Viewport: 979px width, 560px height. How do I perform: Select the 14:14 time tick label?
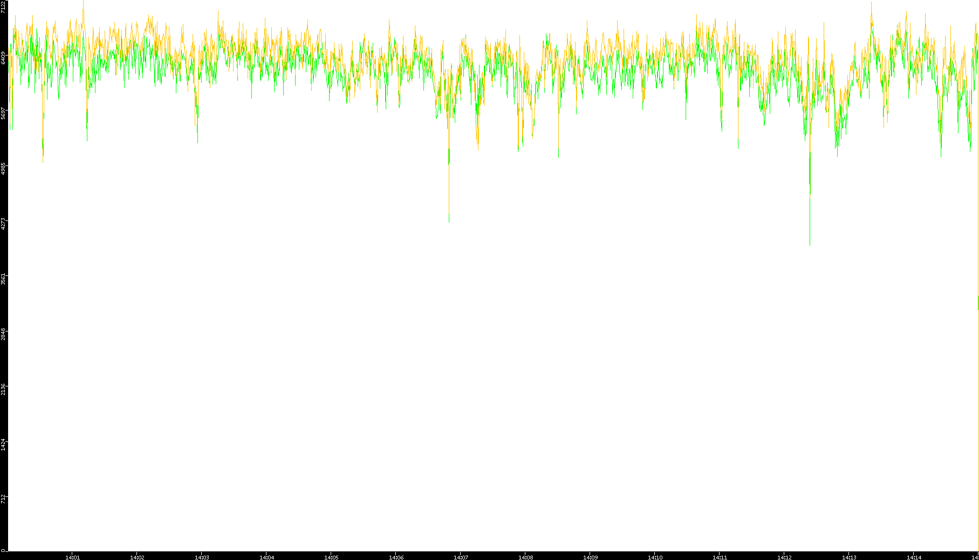point(914,557)
